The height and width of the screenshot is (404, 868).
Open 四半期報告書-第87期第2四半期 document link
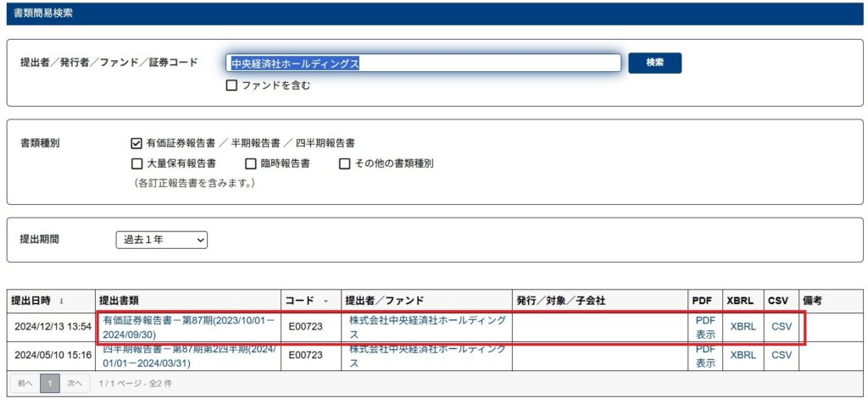point(189,357)
